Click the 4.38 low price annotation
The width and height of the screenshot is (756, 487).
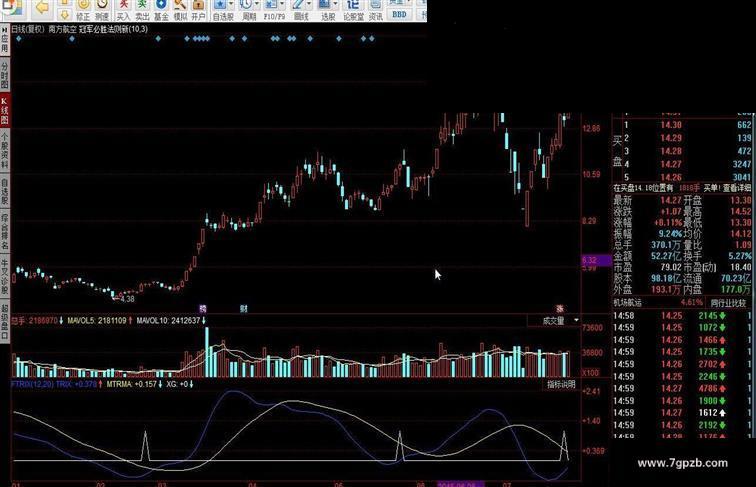[x=127, y=299]
